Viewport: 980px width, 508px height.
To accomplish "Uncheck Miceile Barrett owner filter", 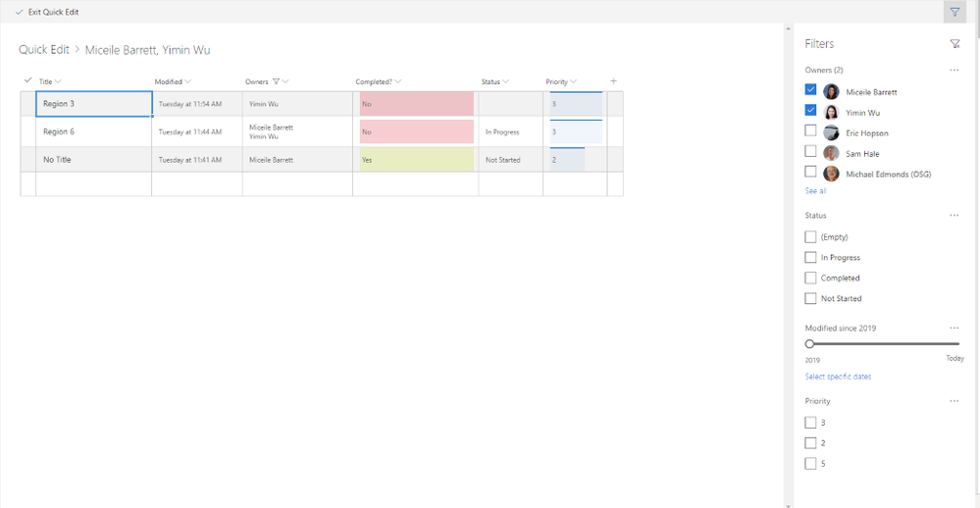I will point(810,89).
